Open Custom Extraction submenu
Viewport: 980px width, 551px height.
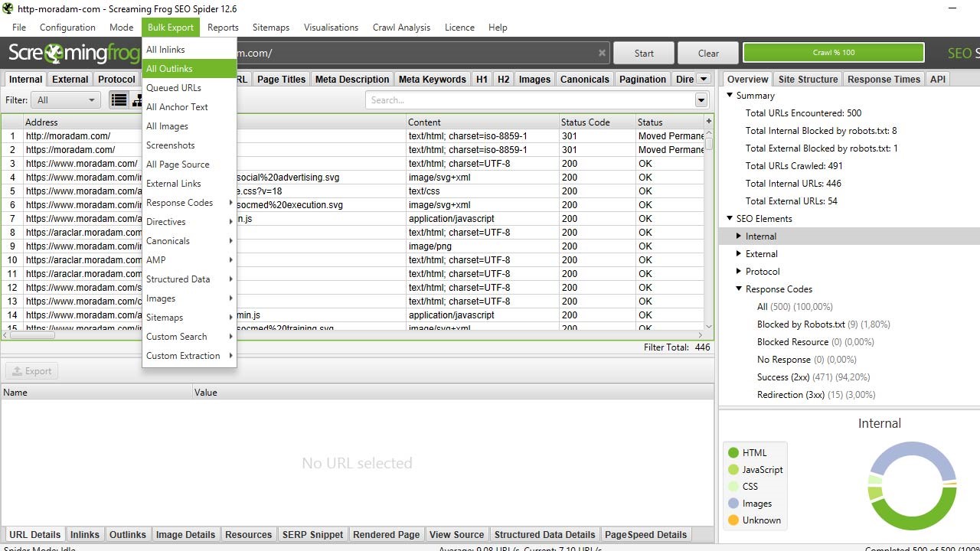tap(189, 356)
